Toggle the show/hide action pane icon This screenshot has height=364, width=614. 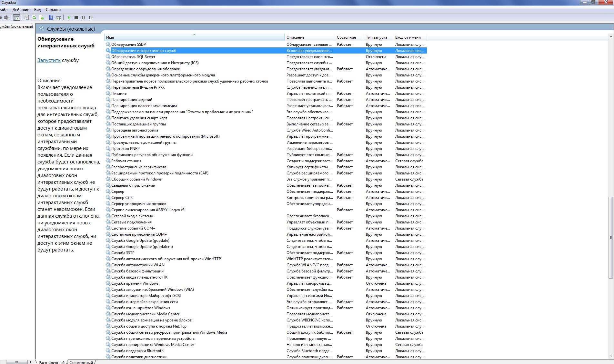(59, 17)
